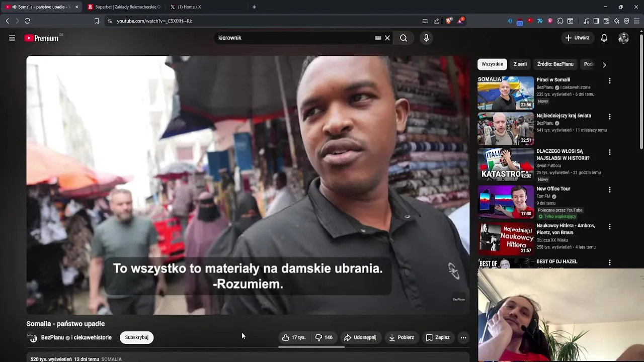
Task: Open Brave Wallet icon
Action: coord(606,21)
